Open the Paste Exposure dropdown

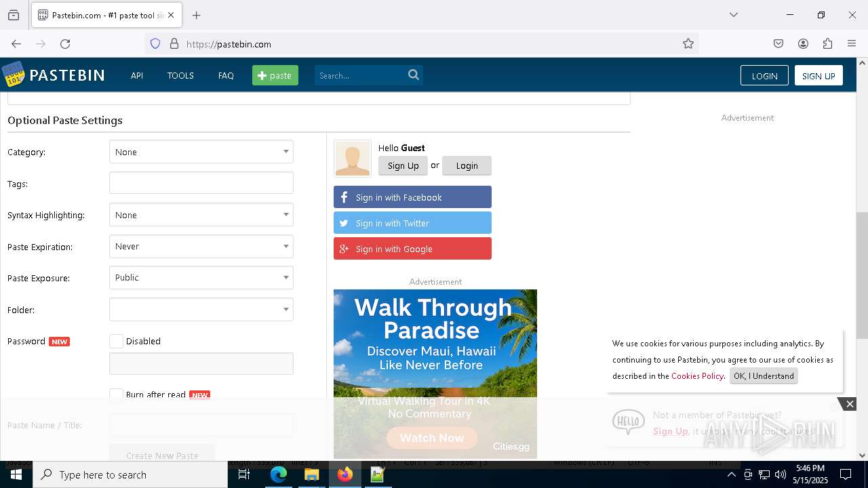click(201, 278)
